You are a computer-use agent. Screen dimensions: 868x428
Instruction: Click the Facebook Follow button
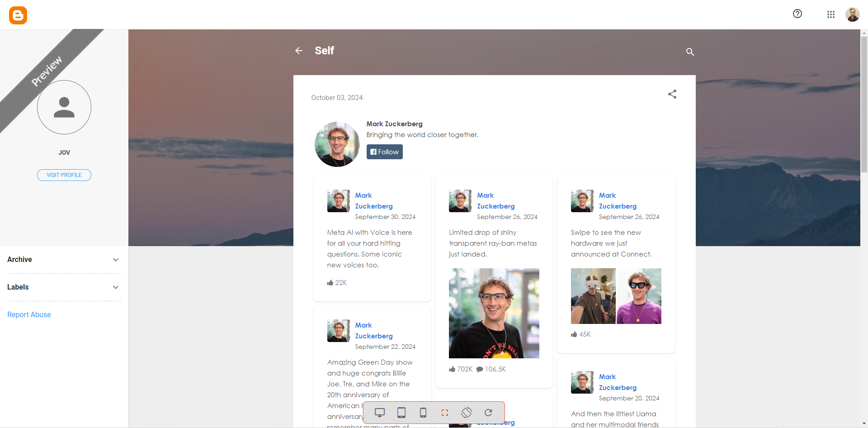tap(385, 152)
